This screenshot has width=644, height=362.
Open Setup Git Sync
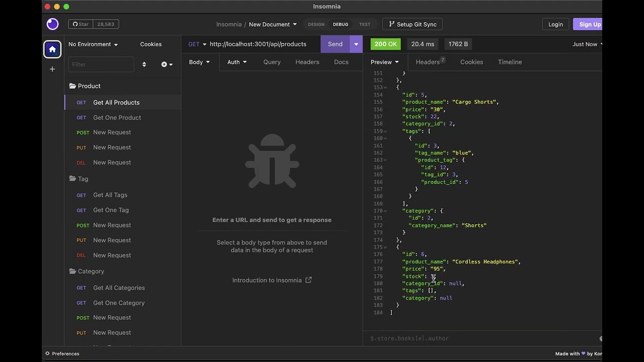413,24
